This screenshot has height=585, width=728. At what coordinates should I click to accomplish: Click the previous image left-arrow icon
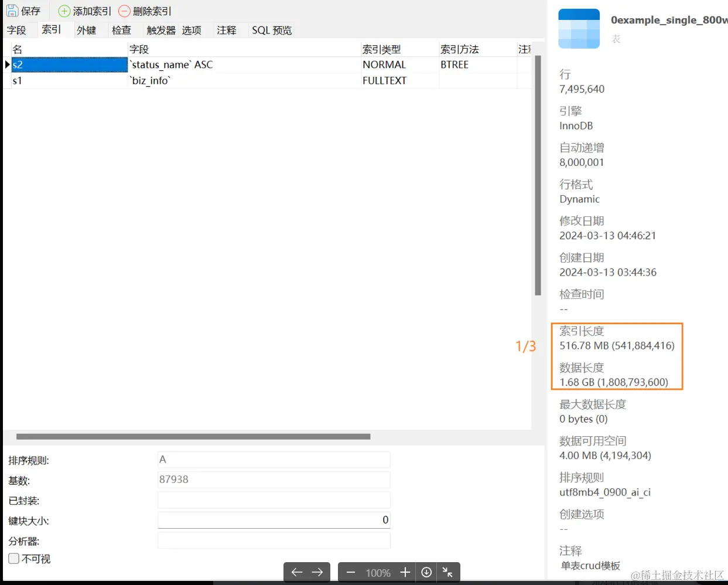pos(297,572)
